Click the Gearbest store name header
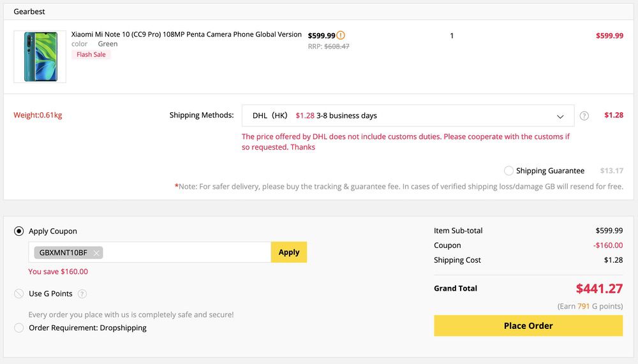Image resolution: width=638 pixels, height=364 pixels. 29,11
